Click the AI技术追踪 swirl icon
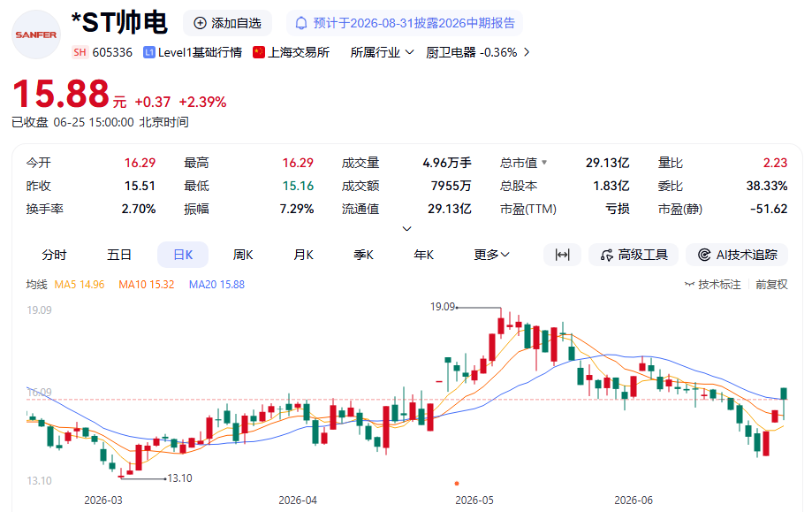 pyautogui.click(x=704, y=255)
